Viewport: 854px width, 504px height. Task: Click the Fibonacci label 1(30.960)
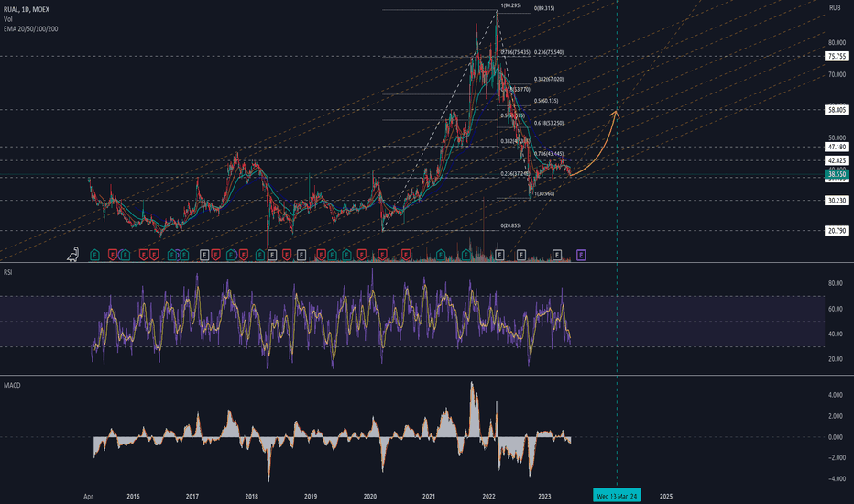tap(543, 193)
